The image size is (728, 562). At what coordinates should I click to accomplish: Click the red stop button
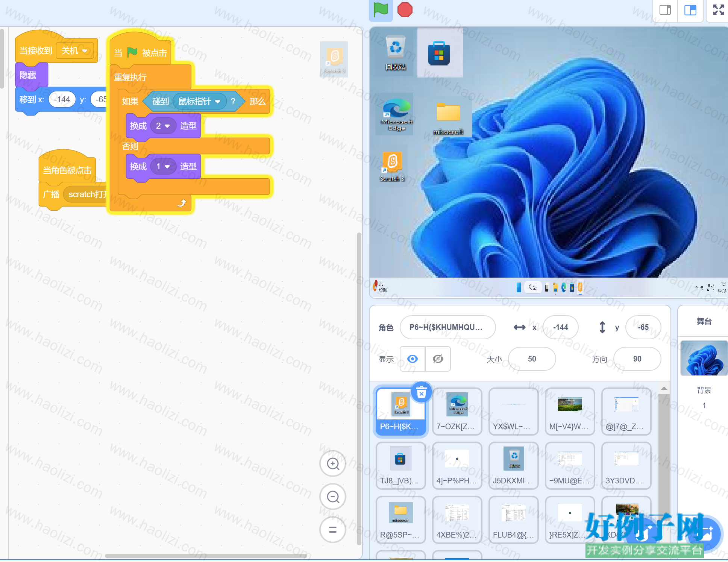click(x=405, y=10)
